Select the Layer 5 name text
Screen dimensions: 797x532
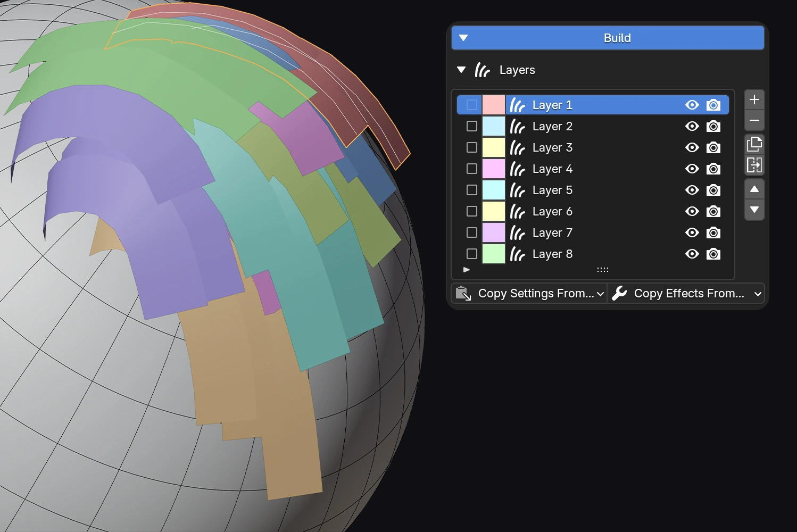[x=552, y=190]
